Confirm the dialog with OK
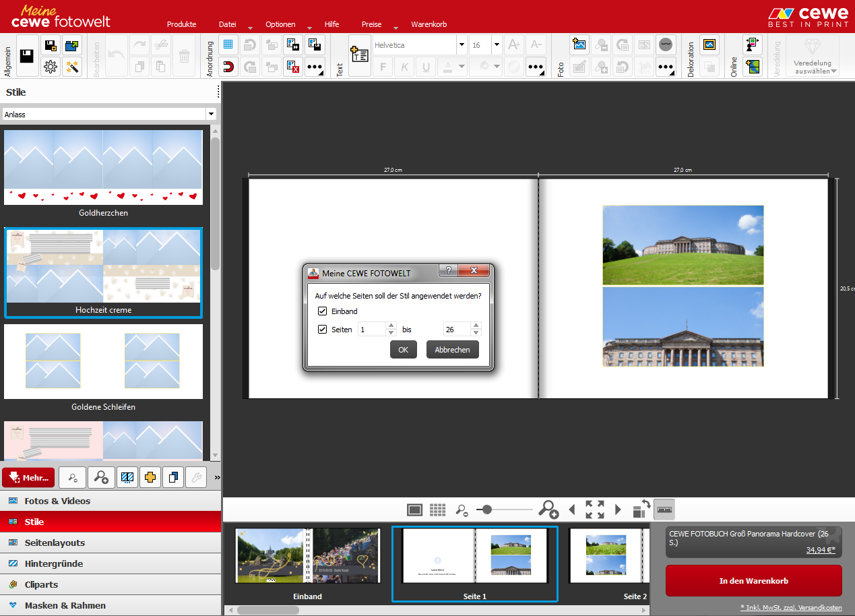Screen dimensions: 855x616 [403, 350]
